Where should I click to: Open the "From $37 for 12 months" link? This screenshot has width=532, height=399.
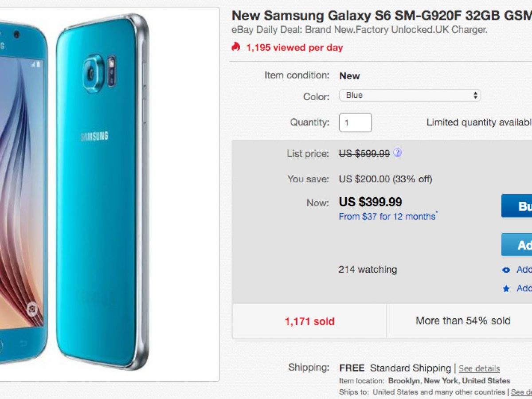click(387, 216)
